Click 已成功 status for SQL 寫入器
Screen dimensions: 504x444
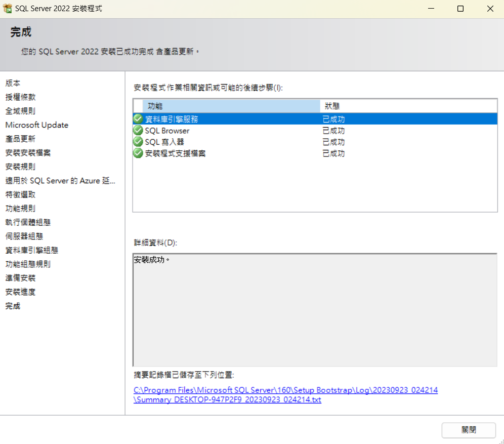(333, 142)
